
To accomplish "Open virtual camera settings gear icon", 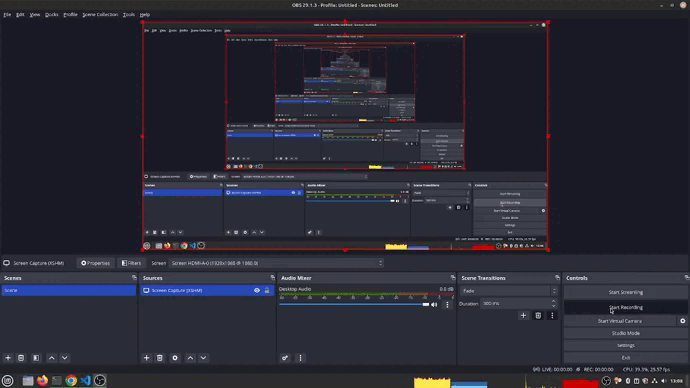I will click(x=683, y=321).
